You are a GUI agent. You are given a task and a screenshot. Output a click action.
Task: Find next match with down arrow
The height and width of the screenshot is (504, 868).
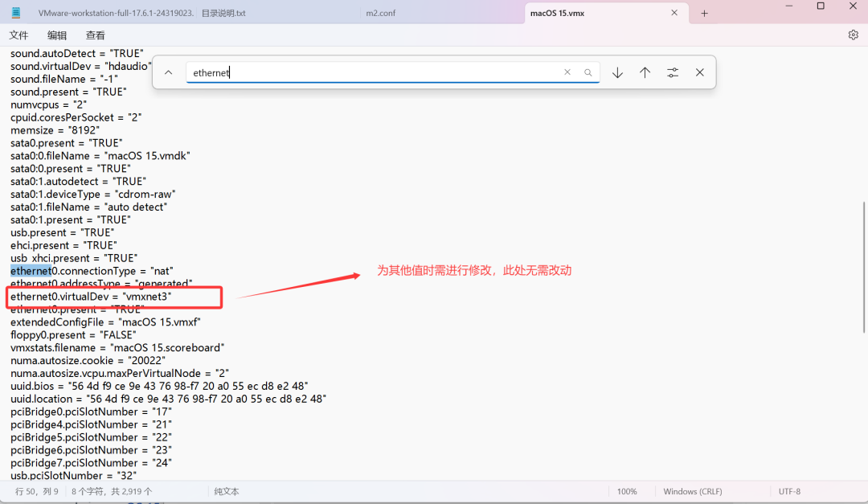(x=617, y=72)
